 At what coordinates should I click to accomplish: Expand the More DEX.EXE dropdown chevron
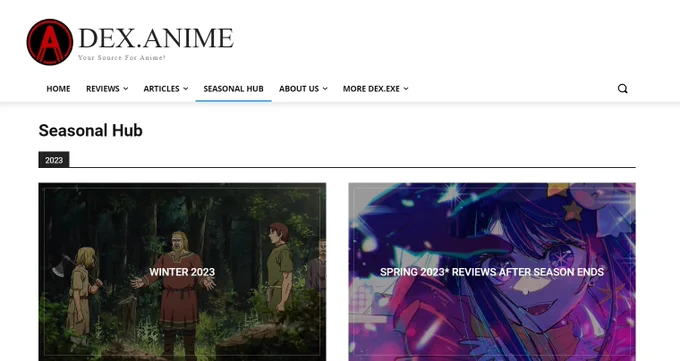coord(406,89)
